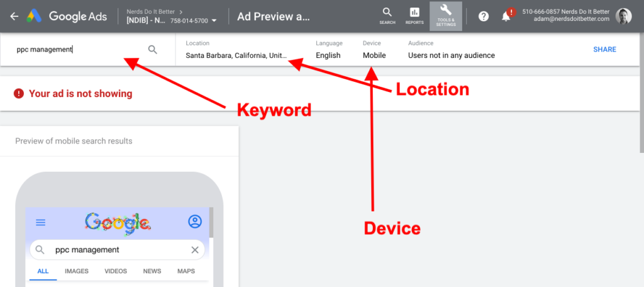
Task: Click 'Your ad is not showing' message
Action: (x=80, y=94)
